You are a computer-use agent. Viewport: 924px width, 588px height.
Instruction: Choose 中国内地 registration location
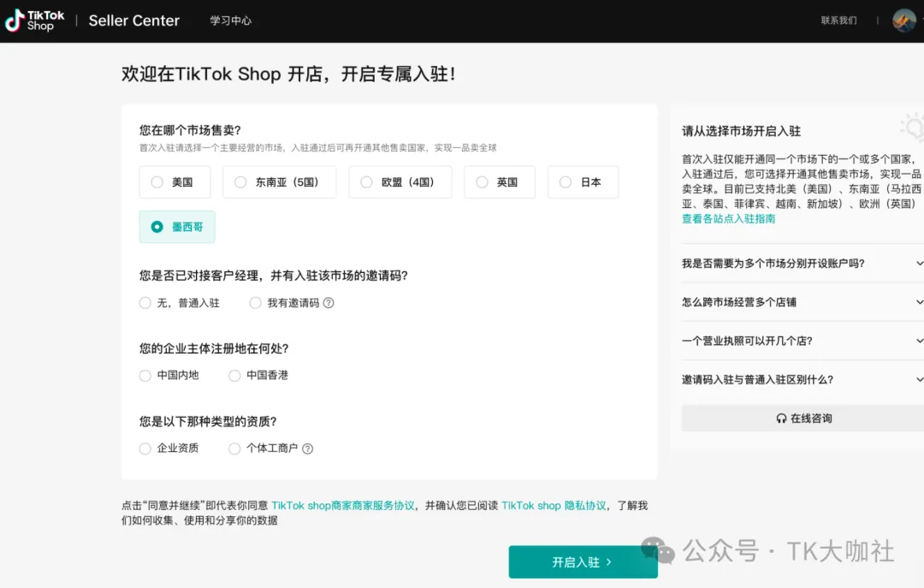(169, 375)
